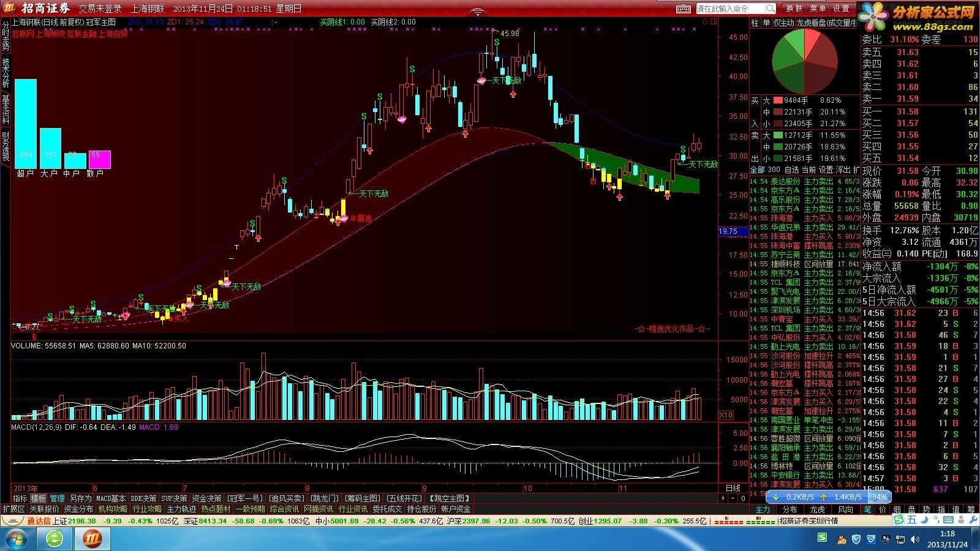Click the Sogou input method S icon
The width and height of the screenshot is (980, 551).
[x=899, y=520]
